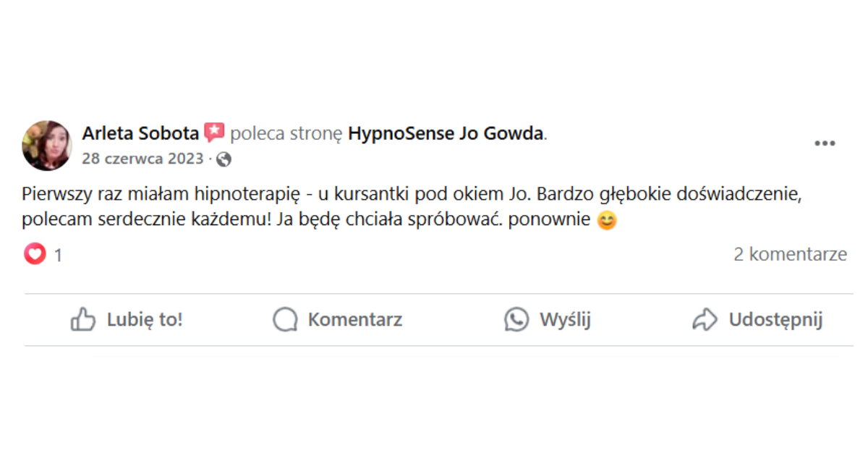
Task: Open Arleta Sobota's profile picture
Action: (x=47, y=145)
